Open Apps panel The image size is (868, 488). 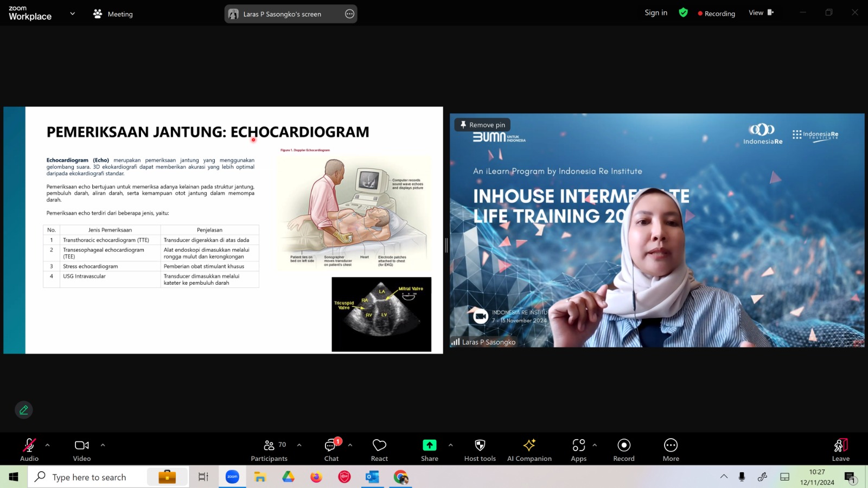click(579, 450)
